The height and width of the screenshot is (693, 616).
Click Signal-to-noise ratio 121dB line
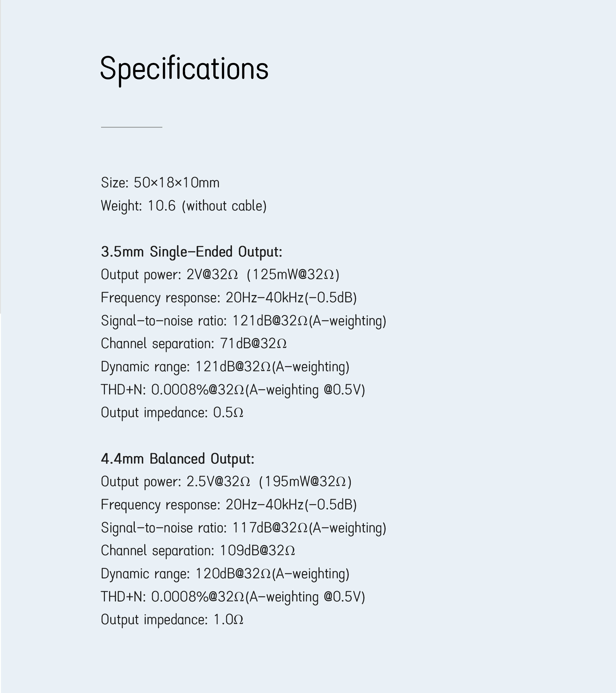(x=244, y=321)
